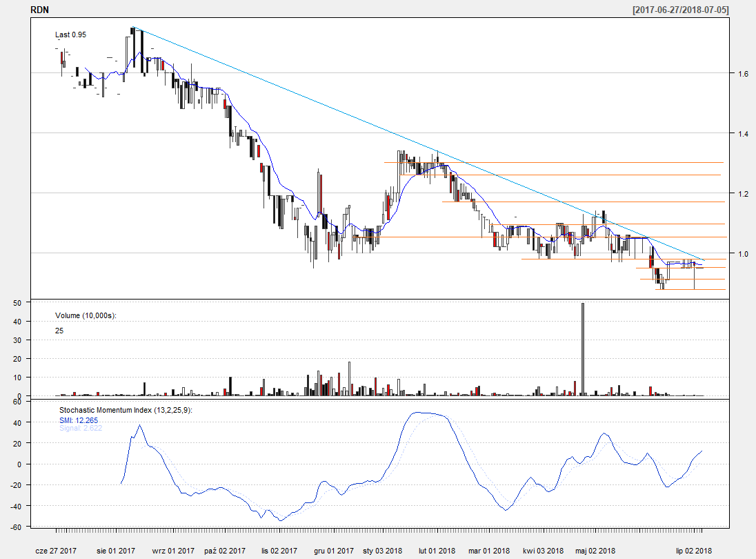This screenshot has height=559, width=756.
Task: Click the 'Volume (10,000s):' label
Action: tap(86, 315)
